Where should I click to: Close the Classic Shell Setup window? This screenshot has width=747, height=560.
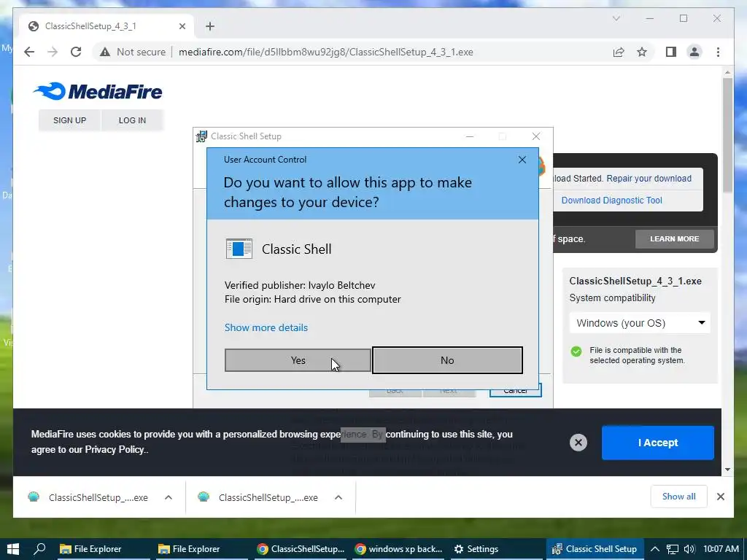[536, 136]
